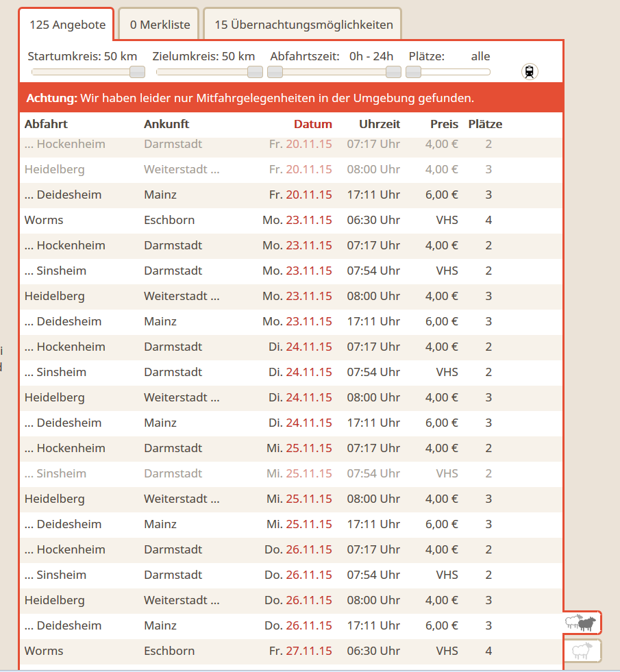Open Hockenheim to Darmstadt ride on Do. 26.11.15
Screen dimensions: 620x672
tap(291, 549)
